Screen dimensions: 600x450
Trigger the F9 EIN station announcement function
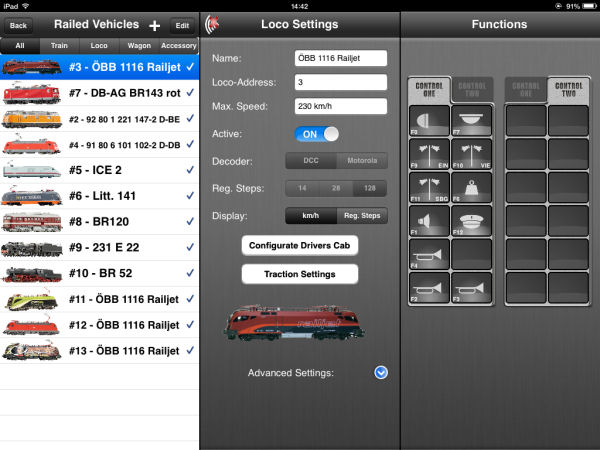tap(429, 154)
